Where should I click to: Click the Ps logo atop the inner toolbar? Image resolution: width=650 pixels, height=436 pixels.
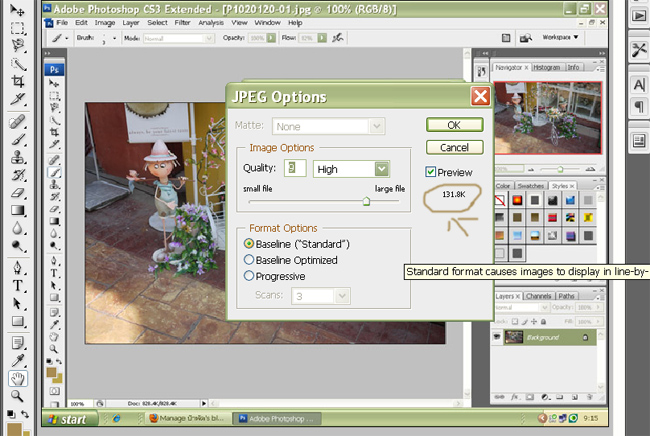coord(54,70)
